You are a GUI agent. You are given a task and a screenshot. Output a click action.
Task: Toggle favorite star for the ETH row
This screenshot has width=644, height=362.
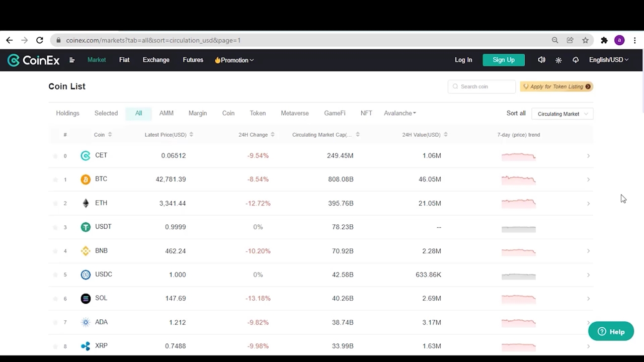click(x=55, y=204)
